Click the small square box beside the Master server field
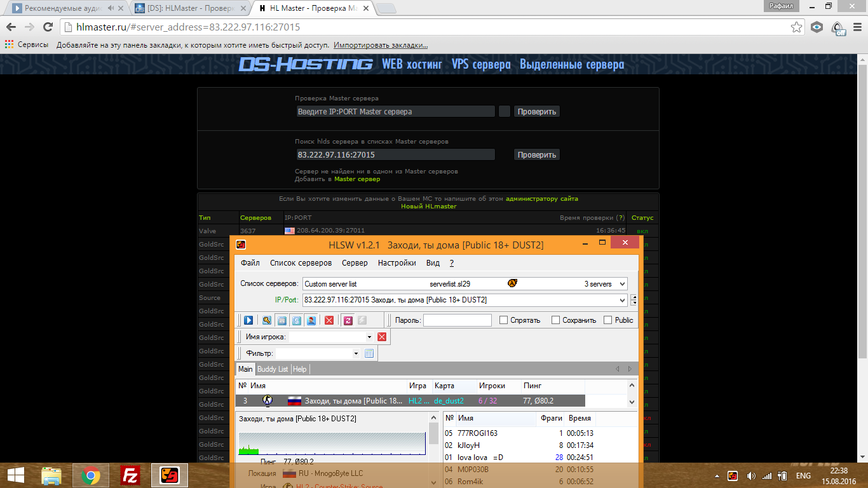868x488 pixels. 505,111
